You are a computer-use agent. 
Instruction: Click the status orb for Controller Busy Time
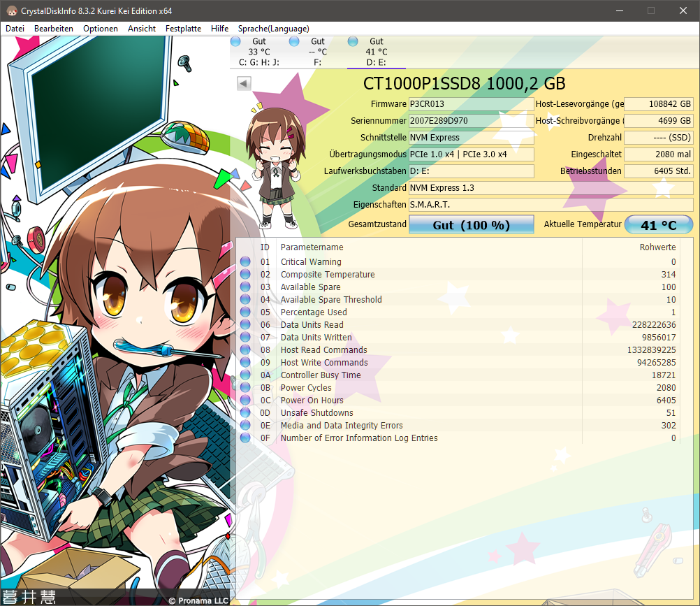245,375
